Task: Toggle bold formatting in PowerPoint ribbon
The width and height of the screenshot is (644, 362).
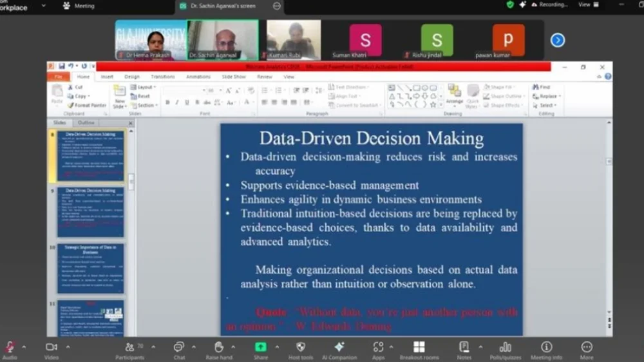Action: click(167, 102)
